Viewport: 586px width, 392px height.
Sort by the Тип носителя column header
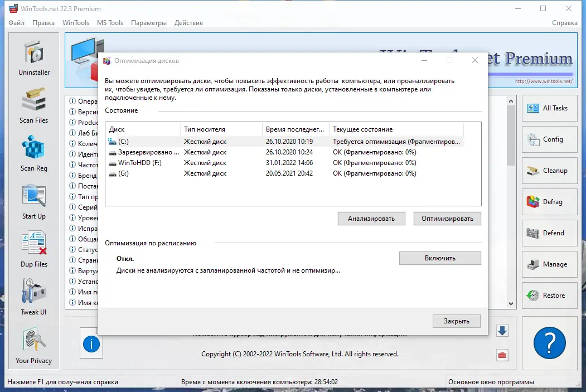tap(221, 129)
